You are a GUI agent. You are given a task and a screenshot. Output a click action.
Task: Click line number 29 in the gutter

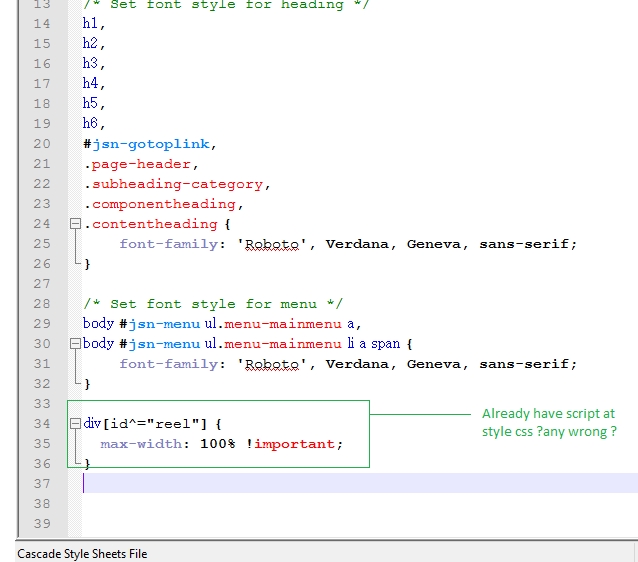click(41, 324)
